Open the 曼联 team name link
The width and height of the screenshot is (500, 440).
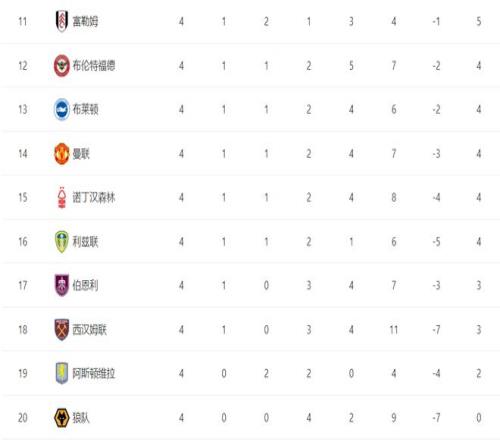coord(81,154)
